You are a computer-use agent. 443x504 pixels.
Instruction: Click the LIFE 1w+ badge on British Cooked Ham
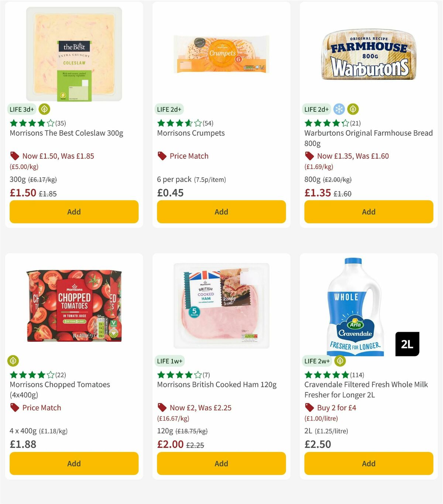pos(169,361)
